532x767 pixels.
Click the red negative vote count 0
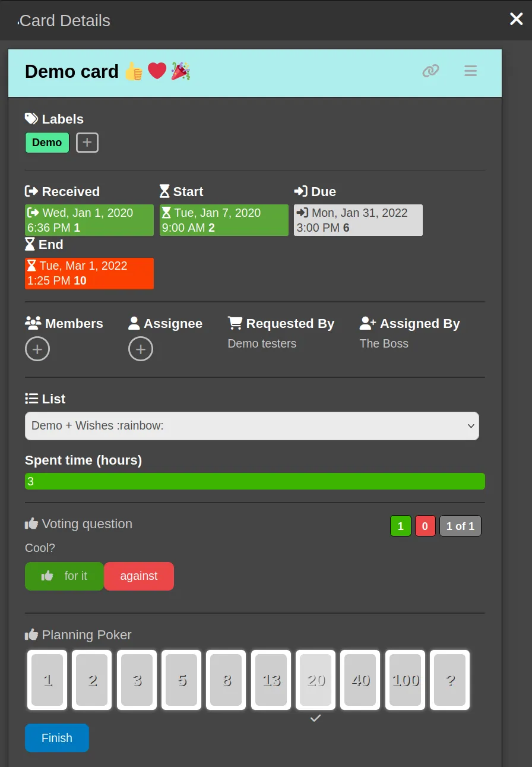tap(425, 526)
